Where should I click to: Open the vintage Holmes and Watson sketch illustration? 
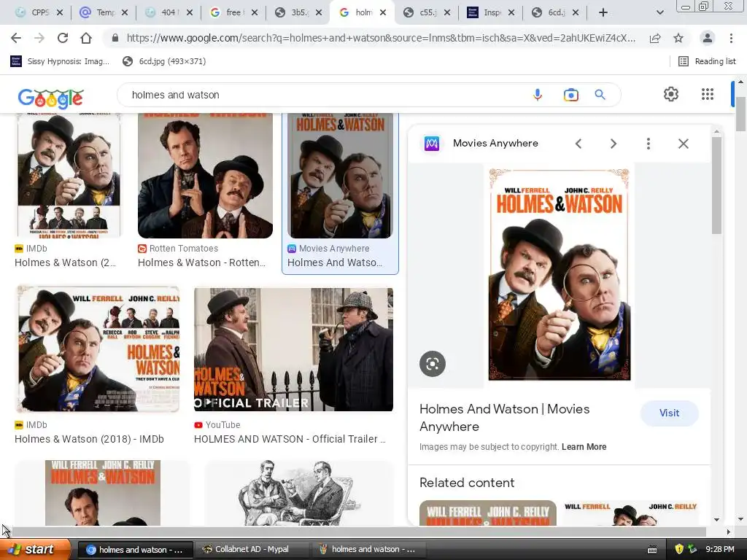click(299, 493)
